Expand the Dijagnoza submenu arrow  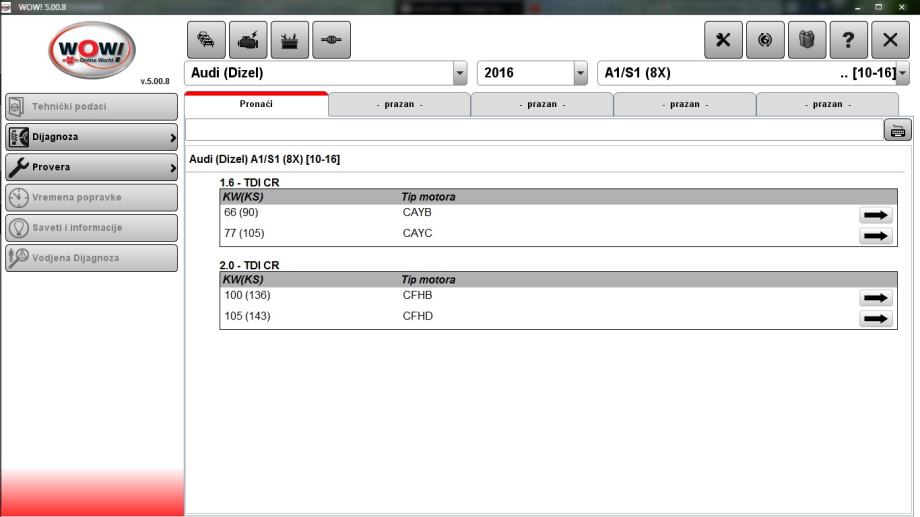172,137
